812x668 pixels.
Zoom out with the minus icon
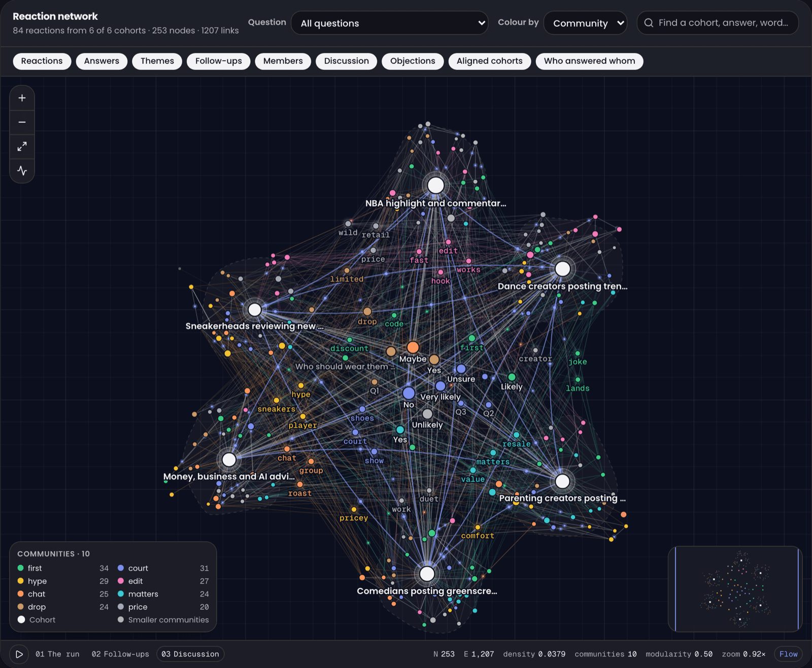pyautogui.click(x=22, y=122)
